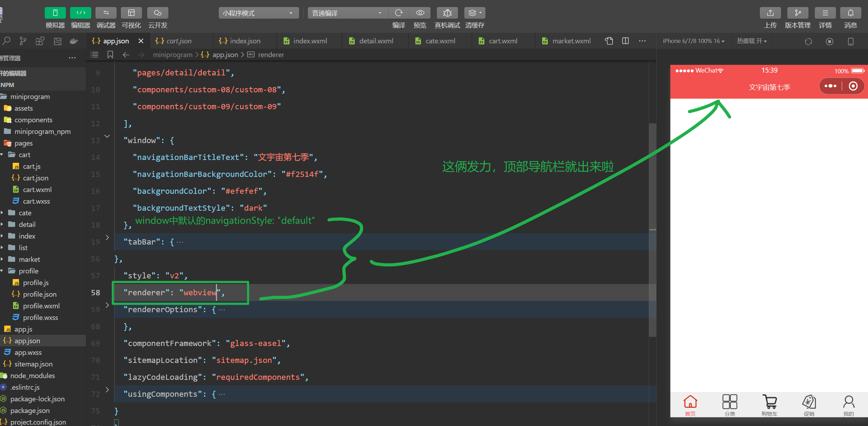Click the Compile refresh icon

click(398, 13)
